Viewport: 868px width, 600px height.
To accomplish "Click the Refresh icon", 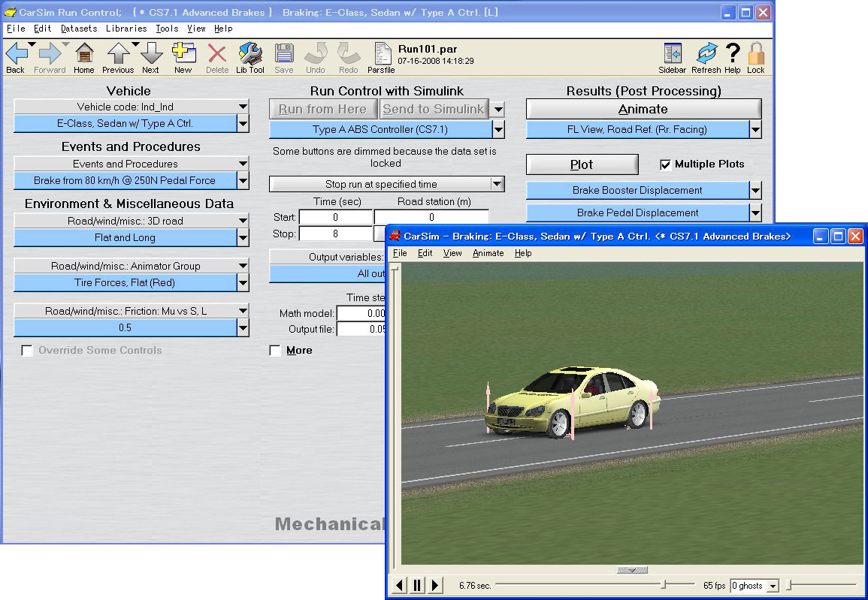I will [x=706, y=53].
